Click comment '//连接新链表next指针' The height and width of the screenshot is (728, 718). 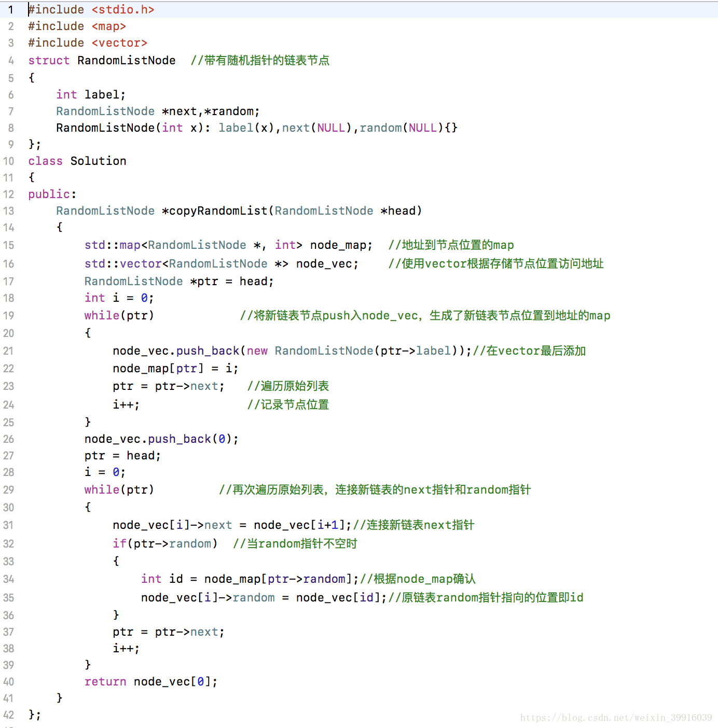413,525
